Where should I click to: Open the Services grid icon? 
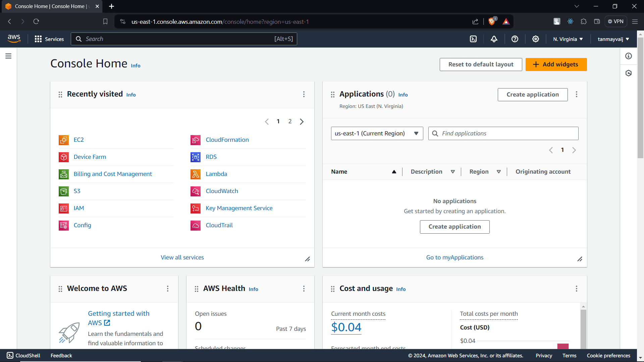click(39, 39)
